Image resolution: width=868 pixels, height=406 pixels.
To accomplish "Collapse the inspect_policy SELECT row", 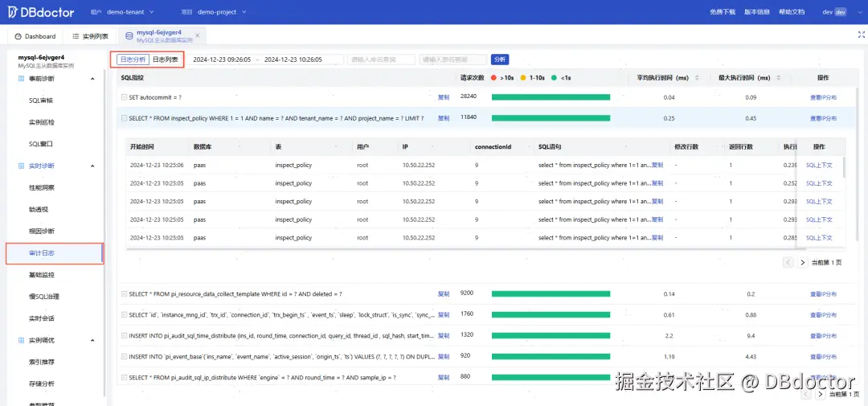I will [x=124, y=118].
